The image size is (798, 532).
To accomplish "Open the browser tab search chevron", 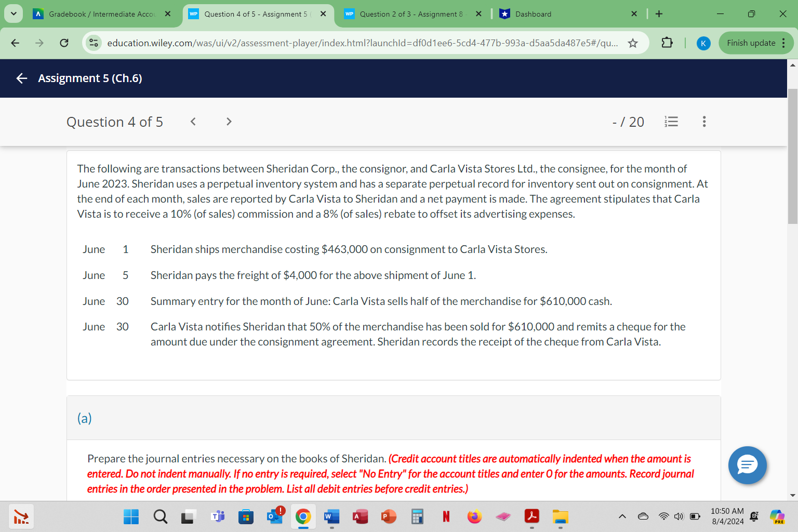I will point(12,14).
